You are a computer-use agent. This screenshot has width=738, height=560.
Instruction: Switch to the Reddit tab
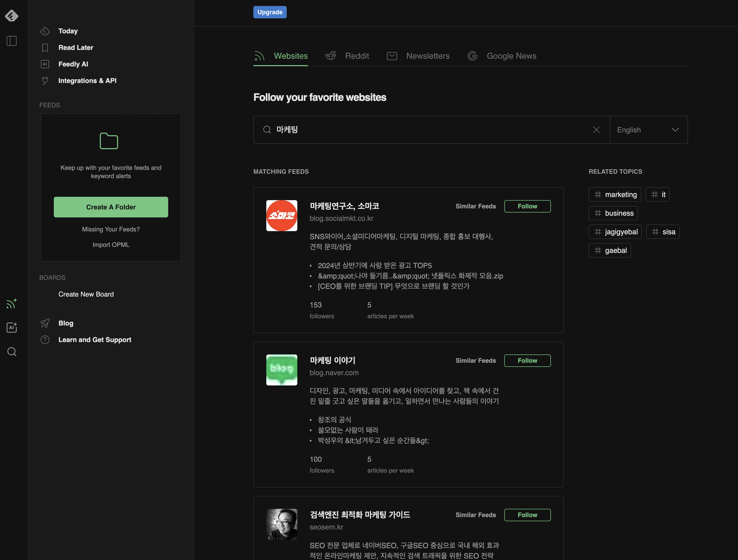click(x=347, y=56)
